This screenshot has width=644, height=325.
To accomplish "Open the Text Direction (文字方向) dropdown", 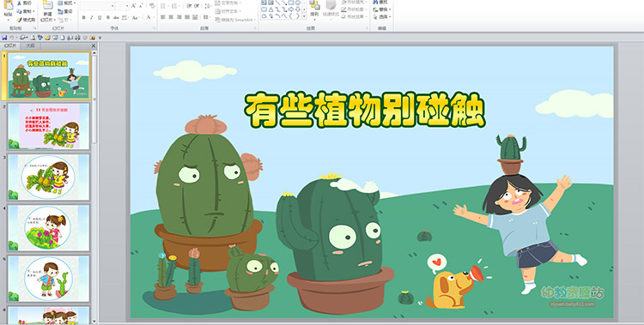I will point(228,3).
